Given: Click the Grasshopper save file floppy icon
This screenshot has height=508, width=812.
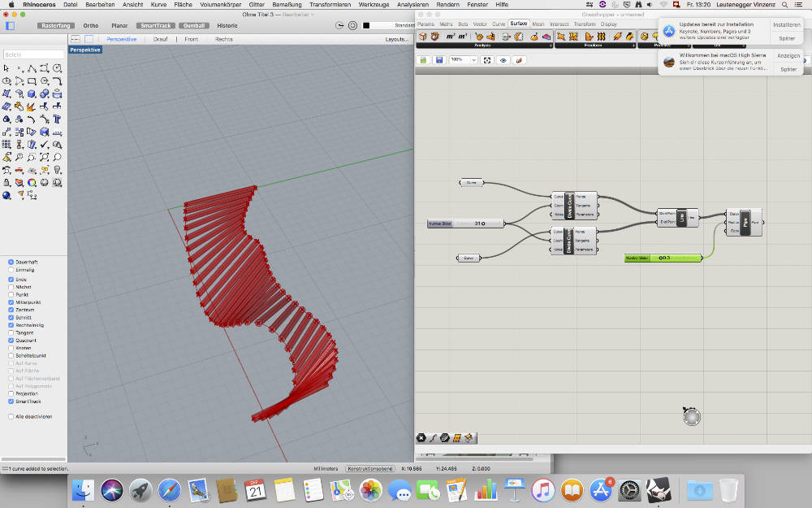Looking at the screenshot, I should tap(439, 60).
